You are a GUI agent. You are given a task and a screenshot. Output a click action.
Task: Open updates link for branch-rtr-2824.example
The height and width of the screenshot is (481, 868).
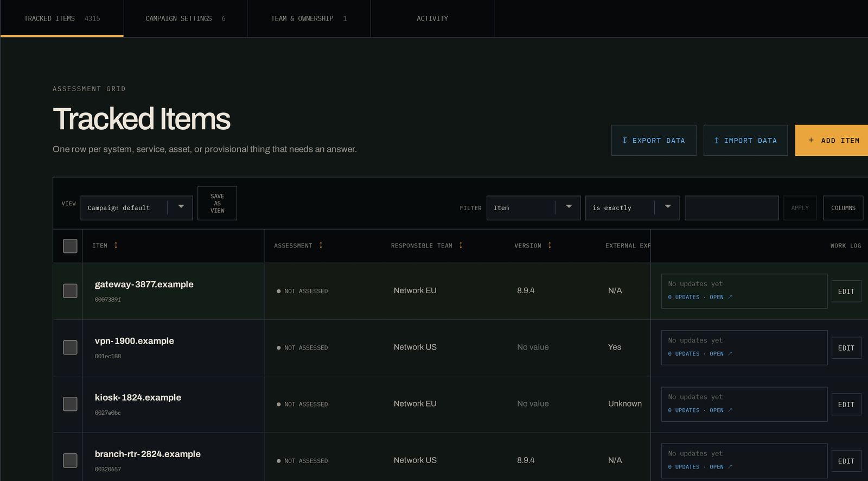(700, 466)
